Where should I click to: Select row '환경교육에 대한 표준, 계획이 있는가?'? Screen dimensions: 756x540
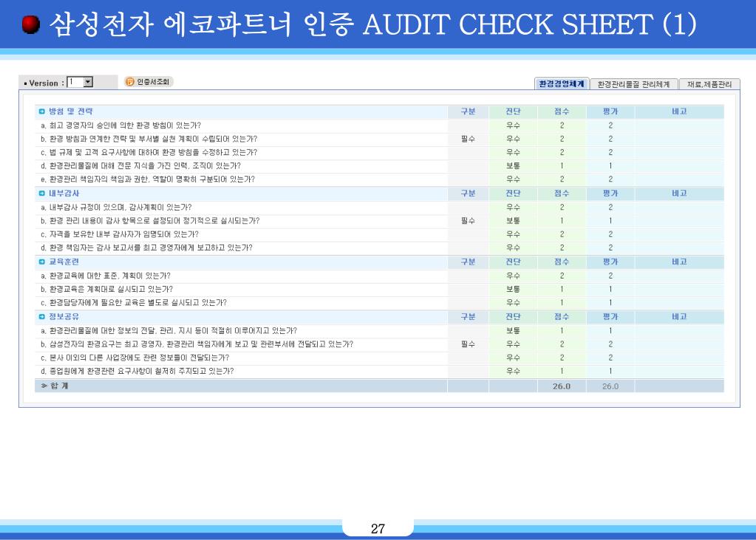379,276
